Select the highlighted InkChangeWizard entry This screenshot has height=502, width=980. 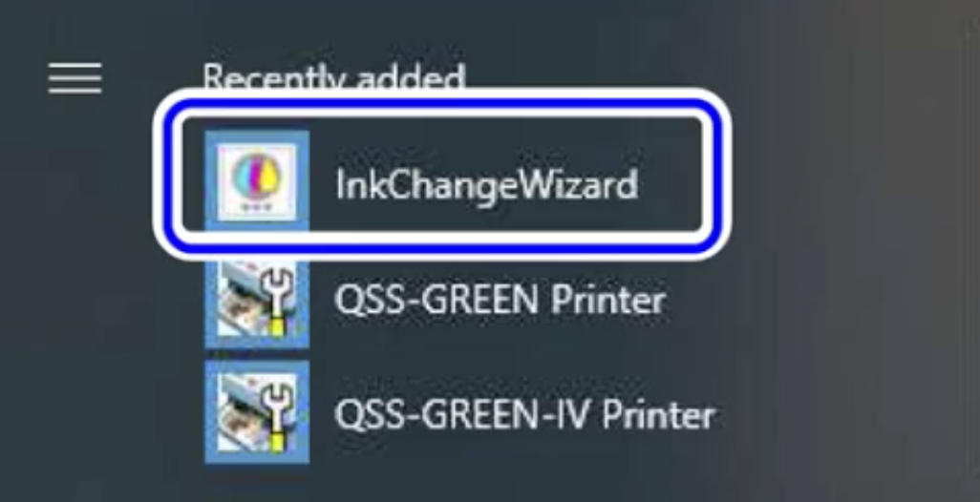[442, 175]
